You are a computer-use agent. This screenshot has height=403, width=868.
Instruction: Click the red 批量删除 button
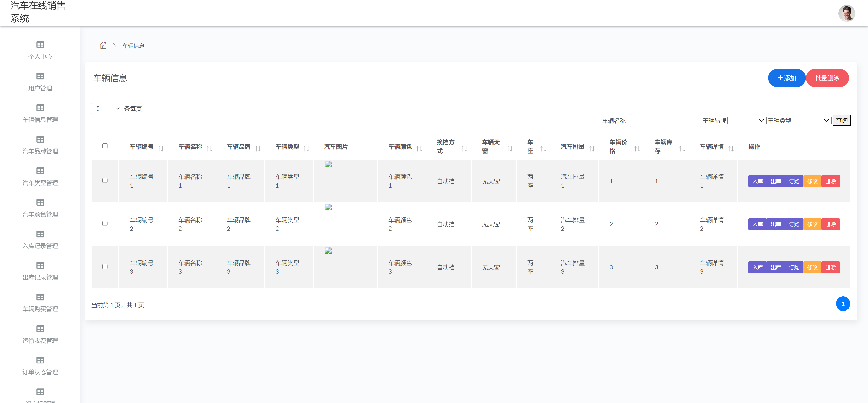pos(827,78)
